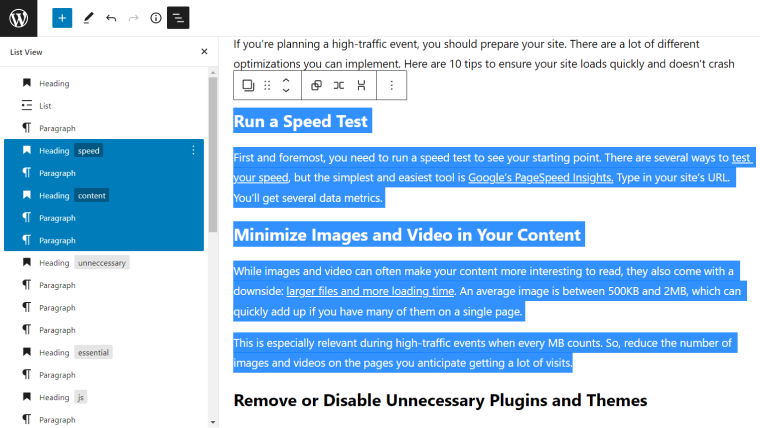Open 'larger files and more loading time' link

[x=370, y=291]
